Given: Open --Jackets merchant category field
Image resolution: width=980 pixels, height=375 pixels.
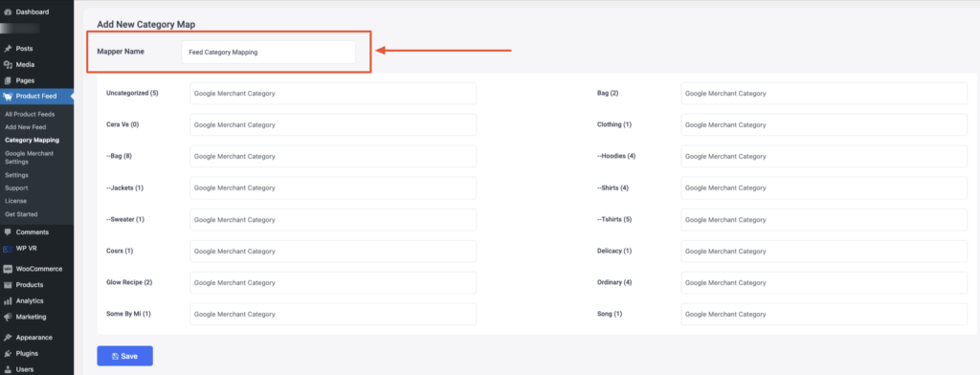Looking at the screenshot, I should [x=333, y=188].
